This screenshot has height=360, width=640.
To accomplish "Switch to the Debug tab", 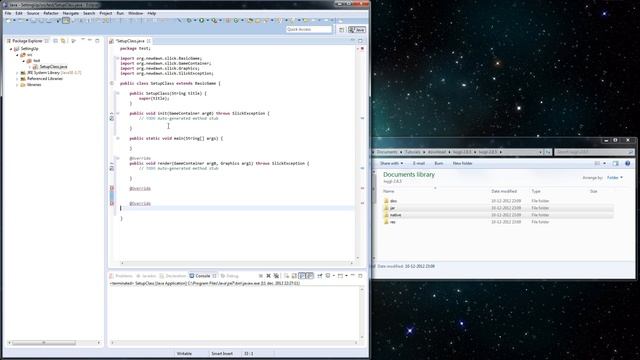I will click(x=229, y=276).
